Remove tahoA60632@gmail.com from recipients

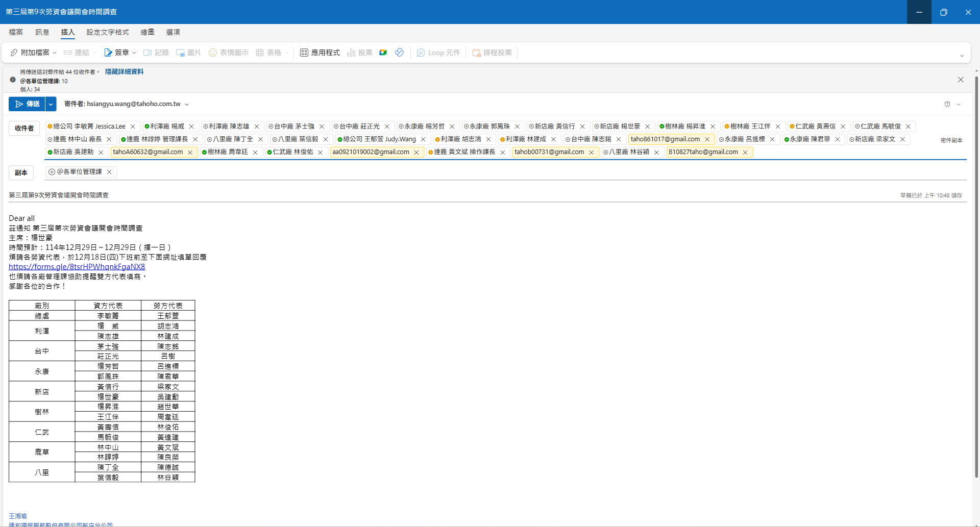tap(190, 152)
